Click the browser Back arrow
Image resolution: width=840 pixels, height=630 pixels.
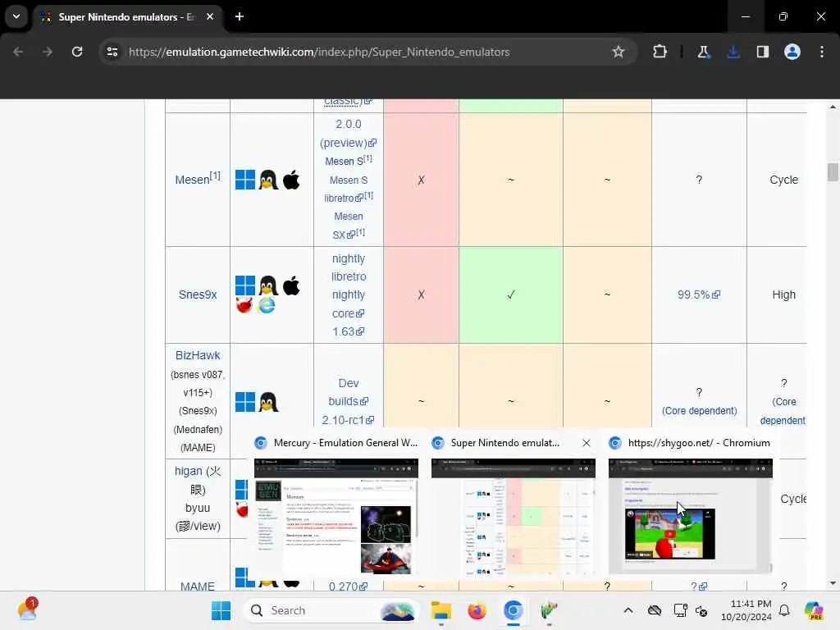pyautogui.click(x=18, y=52)
